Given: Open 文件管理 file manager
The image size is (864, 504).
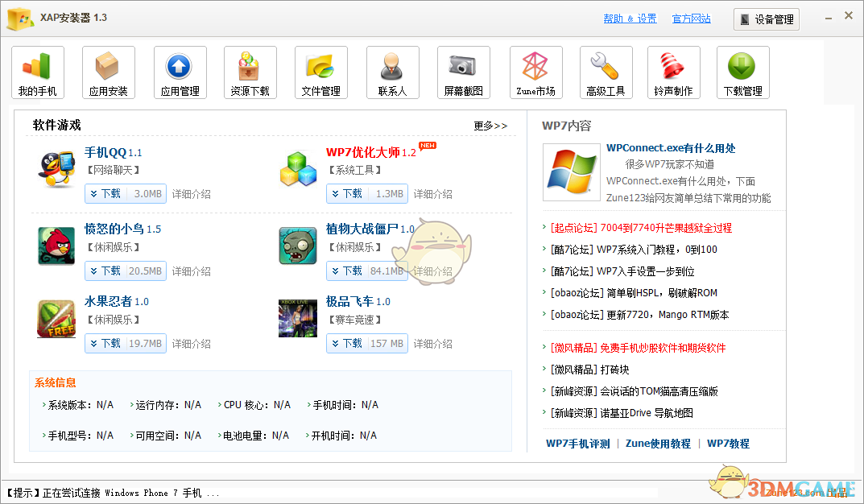Looking at the screenshot, I should 321,72.
